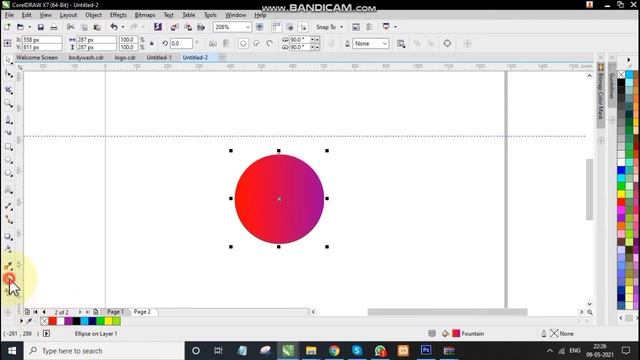
Task: Choose the Ellipse shape type button
Action: (x=243, y=43)
